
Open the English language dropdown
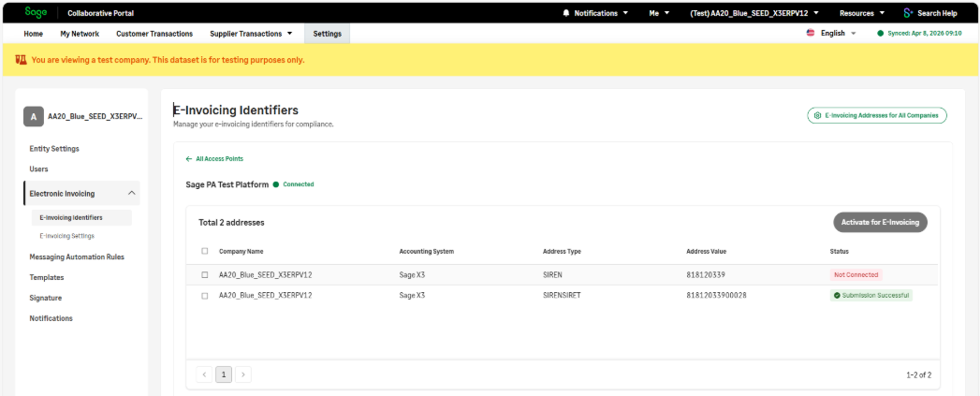838,33
